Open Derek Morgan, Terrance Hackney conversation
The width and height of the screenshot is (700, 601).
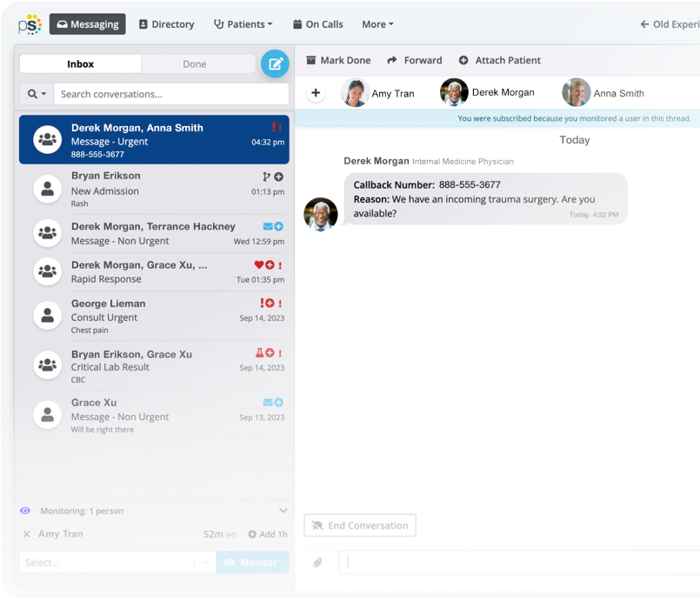point(154,233)
